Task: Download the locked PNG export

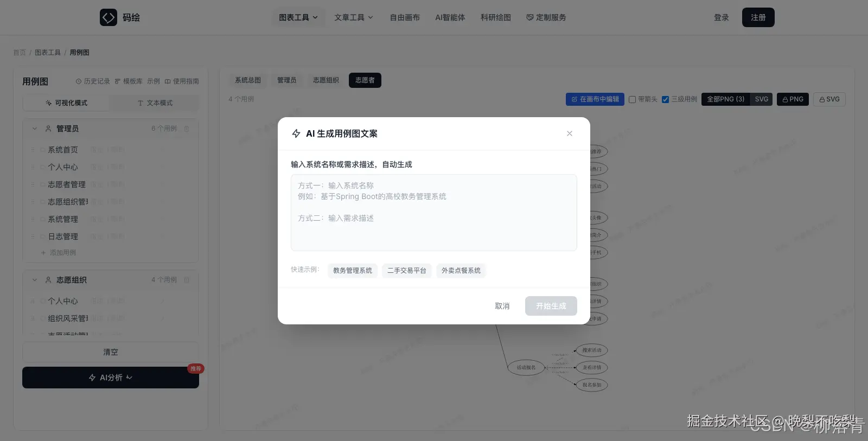Action: (793, 99)
